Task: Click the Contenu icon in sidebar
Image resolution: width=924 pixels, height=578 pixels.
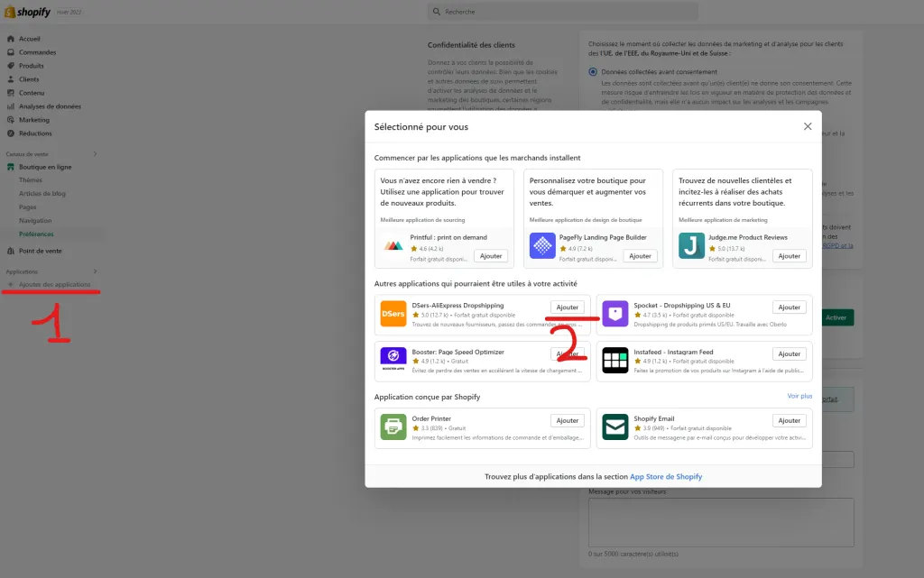Action: [10, 93]
